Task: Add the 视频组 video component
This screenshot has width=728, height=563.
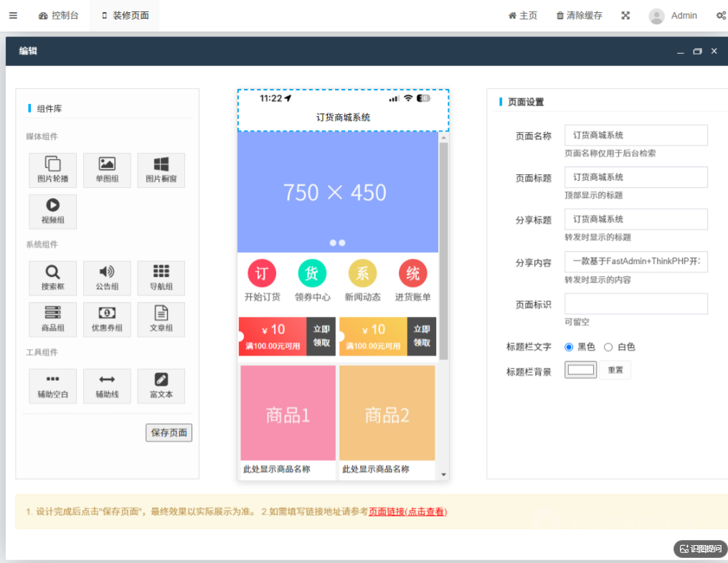Action: (52, 212)
